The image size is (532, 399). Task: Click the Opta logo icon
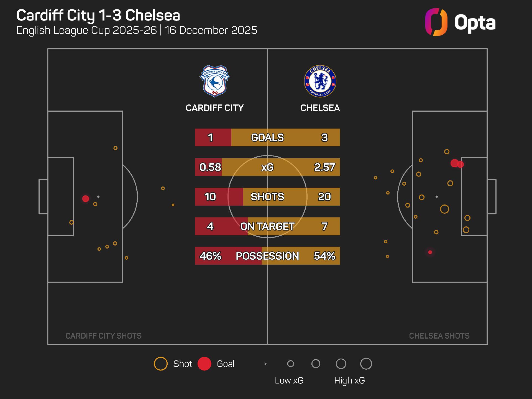pyautogui.click(x=436, y=22)
